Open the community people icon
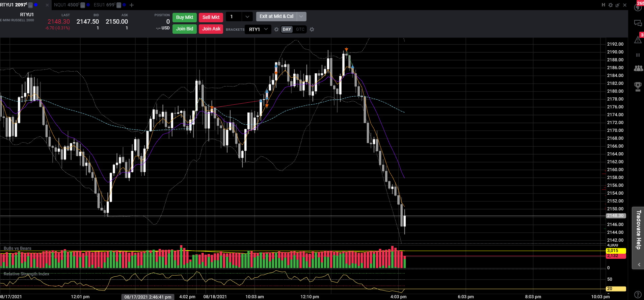Screen dimensions: 644x300 pyautogui.click(x=638, y=68)
